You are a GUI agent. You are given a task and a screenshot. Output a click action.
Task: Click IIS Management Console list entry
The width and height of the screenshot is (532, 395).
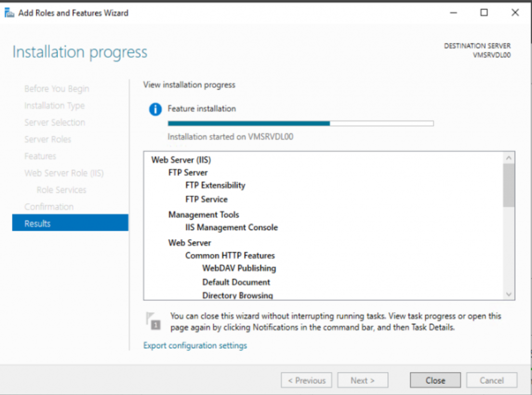tap(231, 227)
